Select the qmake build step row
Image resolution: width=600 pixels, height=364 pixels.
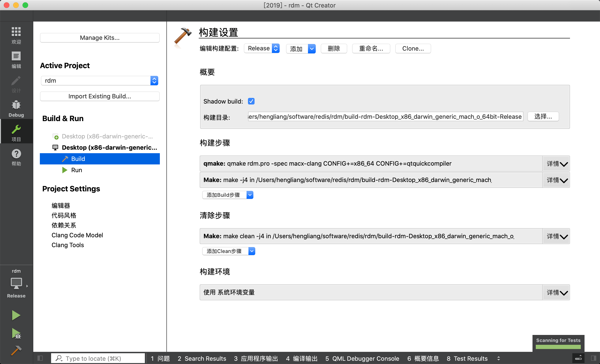[x=371, y=163]
